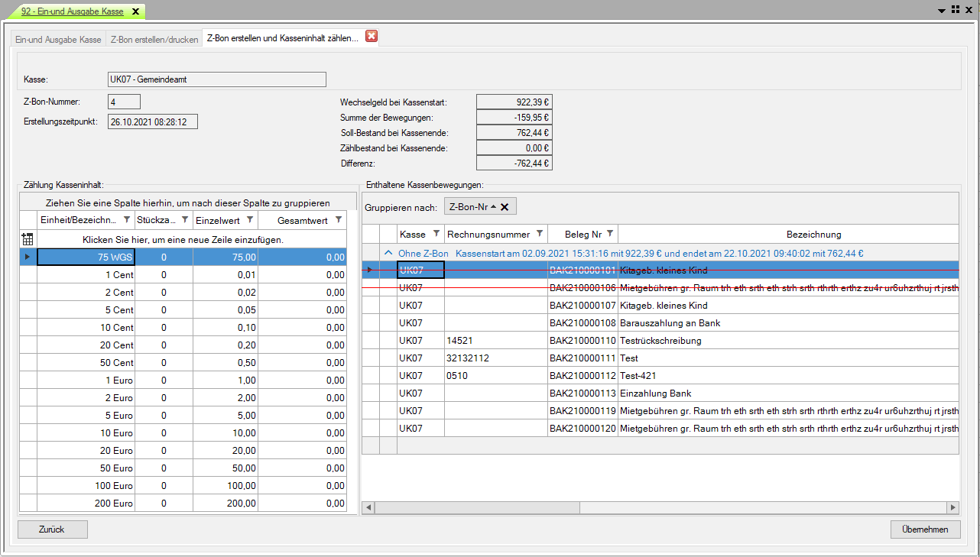
Task: Click the horizontal scrollbar in the movements grid
Action: 477,507
